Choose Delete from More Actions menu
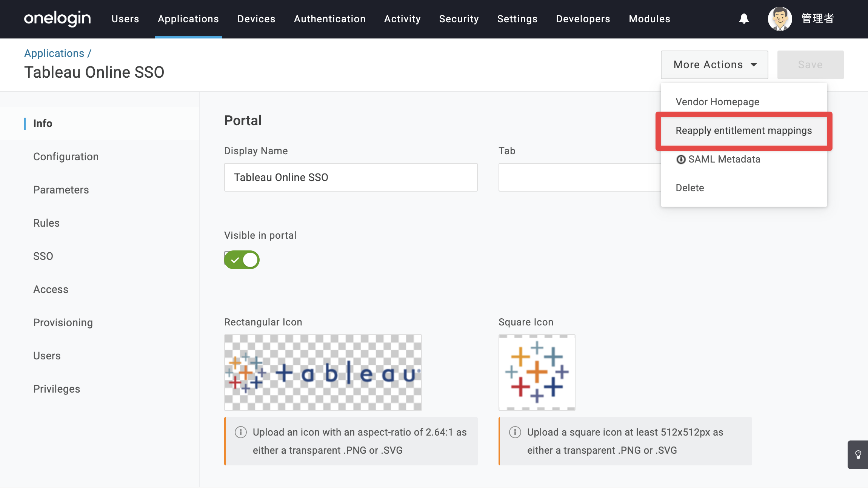This screenshot has height=488, width=868. (x=744, y=188)
